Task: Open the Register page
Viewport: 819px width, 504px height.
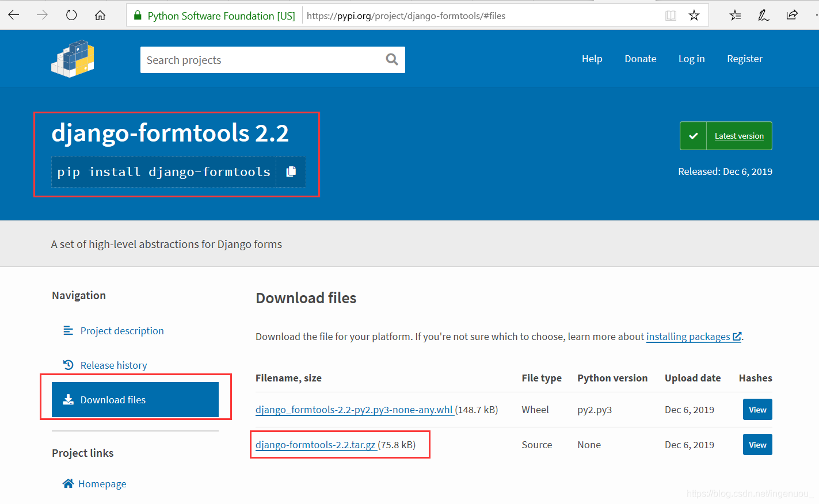Action: click(x=745, y=59)
